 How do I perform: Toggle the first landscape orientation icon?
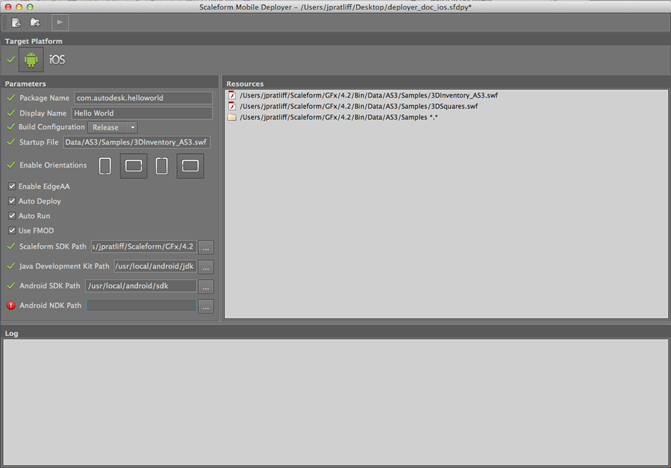pos(134,166)
